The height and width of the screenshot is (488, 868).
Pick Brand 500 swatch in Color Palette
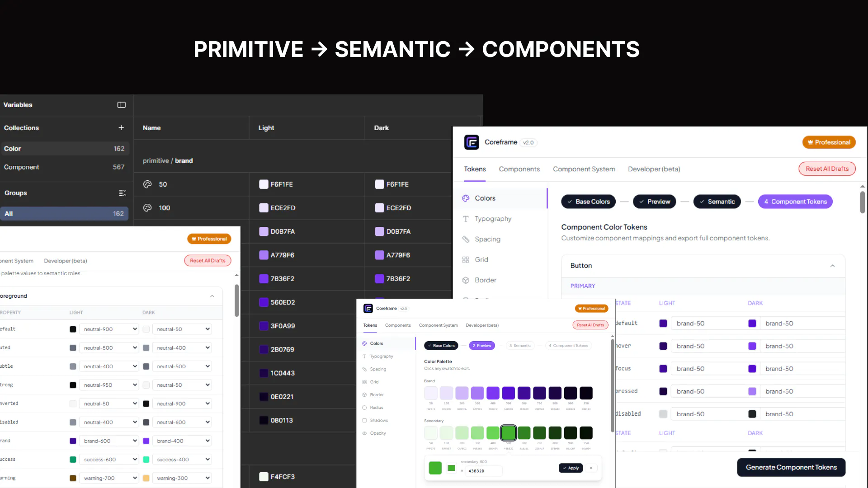pyautogui.click(x=508, y=393)
